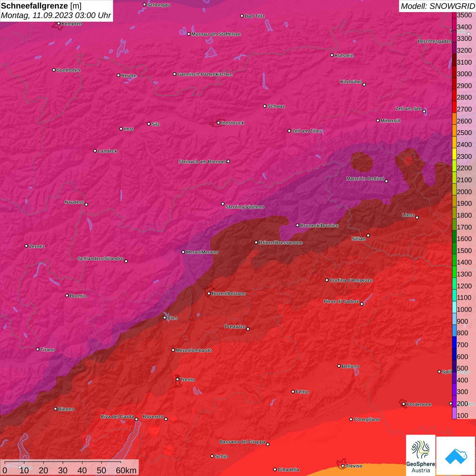Click the Bienno label

pyautogui.click(x=66, y=409)
